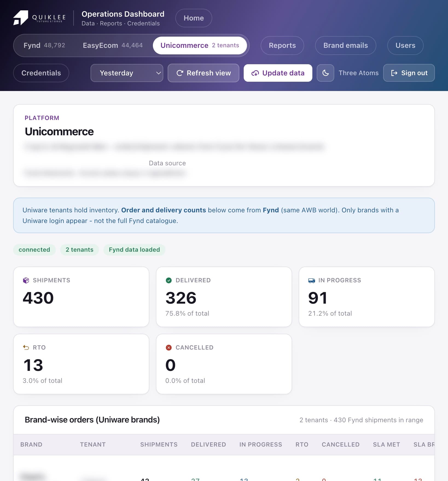Viewport: 448px width, 481px height.
Task: Expand the date dropdown chevron arrow
Action: coord(158,73)
